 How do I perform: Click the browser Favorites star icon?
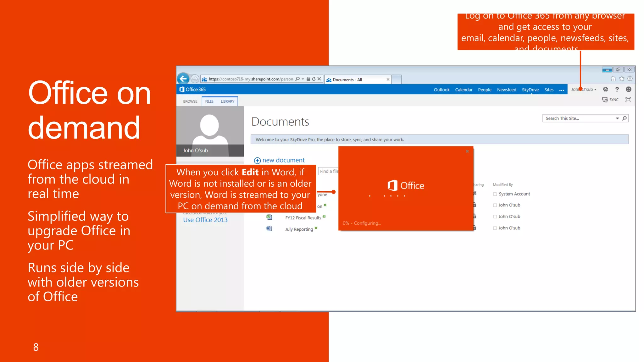point(622,79)
